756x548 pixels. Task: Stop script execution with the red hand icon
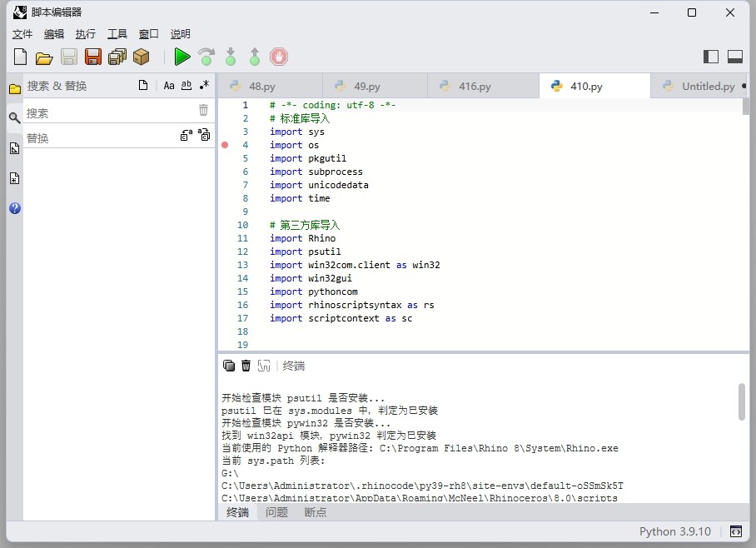279,57
